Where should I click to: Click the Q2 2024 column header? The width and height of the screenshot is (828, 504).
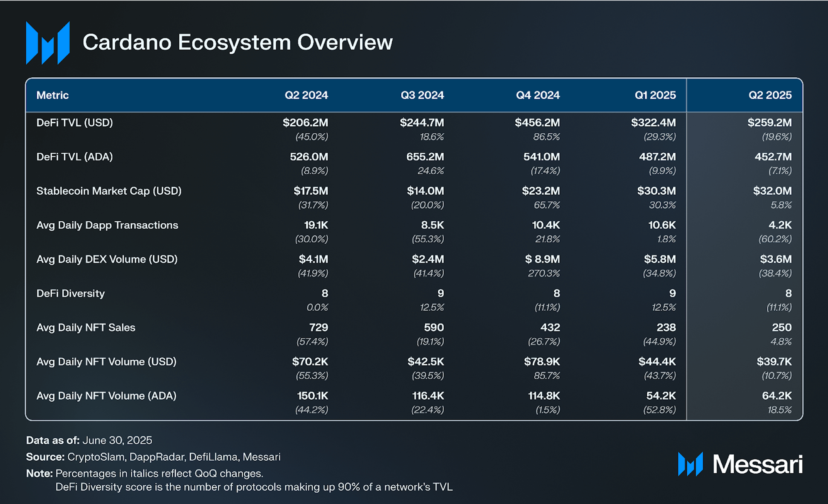click(306, 95)
